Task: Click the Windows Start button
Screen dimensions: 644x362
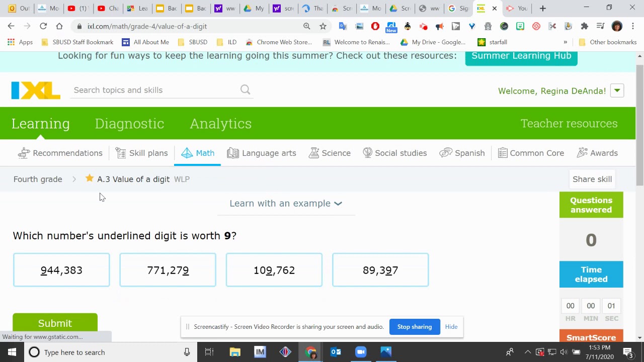Action: pos(12,352)
